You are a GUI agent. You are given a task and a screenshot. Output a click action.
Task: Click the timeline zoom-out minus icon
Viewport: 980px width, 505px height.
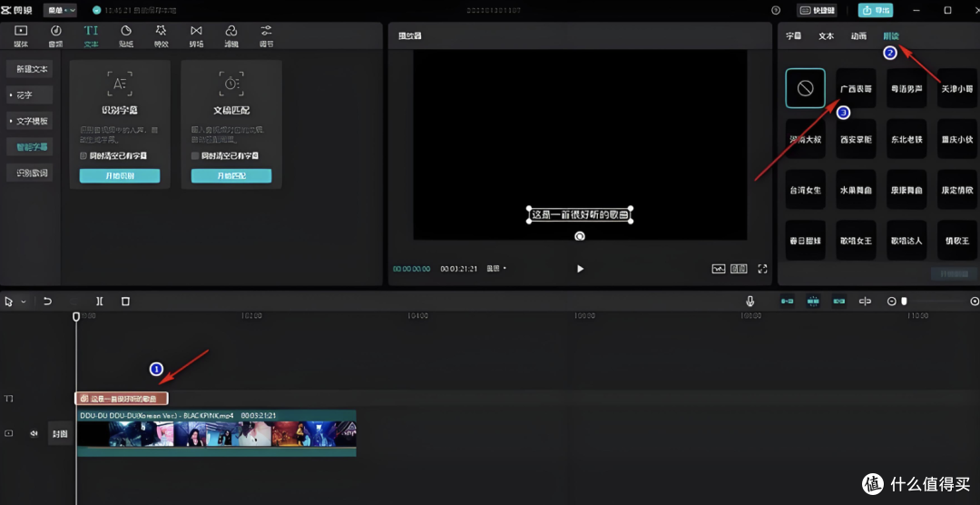pyautogui.click(x=892, y=302)
